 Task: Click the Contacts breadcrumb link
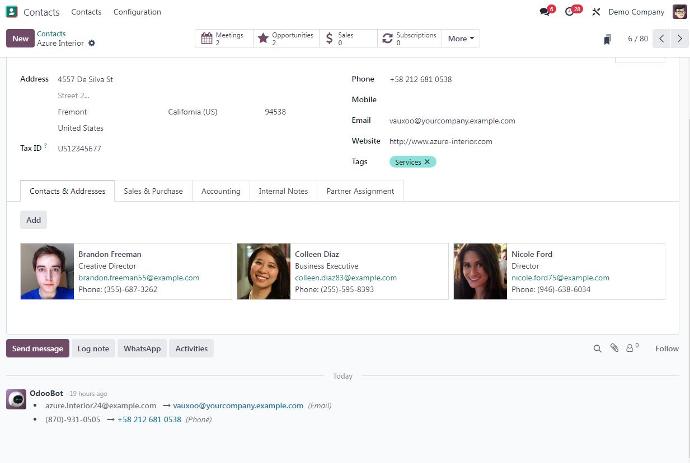51,33
